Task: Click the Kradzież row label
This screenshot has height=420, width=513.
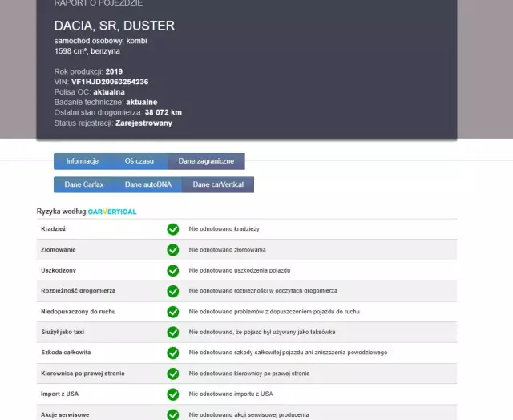Action: [54, 229]
